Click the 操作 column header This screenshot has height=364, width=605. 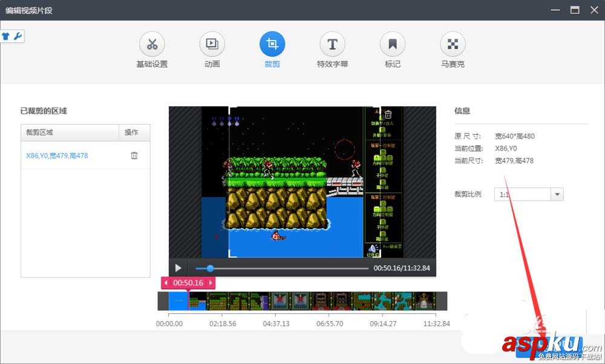[134, 132]
